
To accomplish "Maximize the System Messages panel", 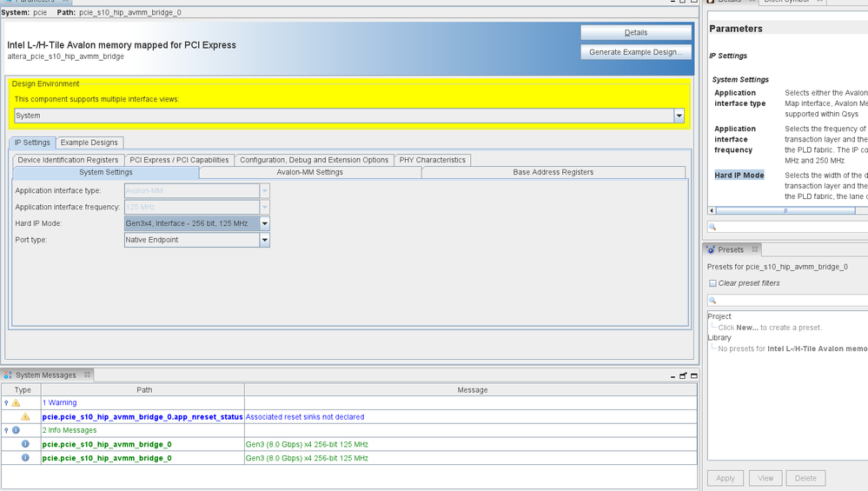I will (x=693, y=375).
